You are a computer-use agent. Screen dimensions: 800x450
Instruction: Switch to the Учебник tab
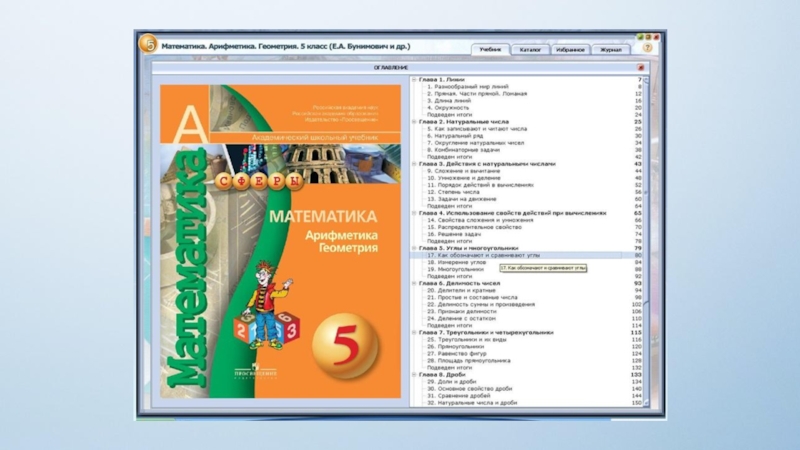click(490, 49)
